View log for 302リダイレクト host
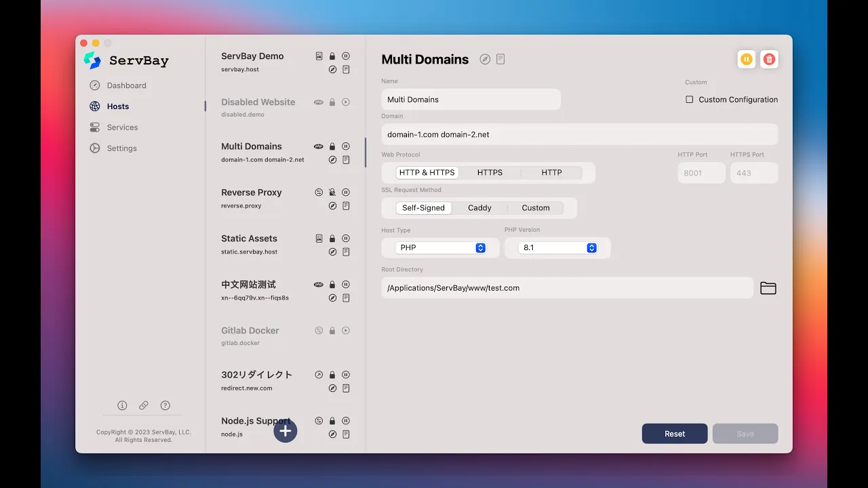Screen dimensions: 868x488 pyautogui.click(x=346, y=388)
